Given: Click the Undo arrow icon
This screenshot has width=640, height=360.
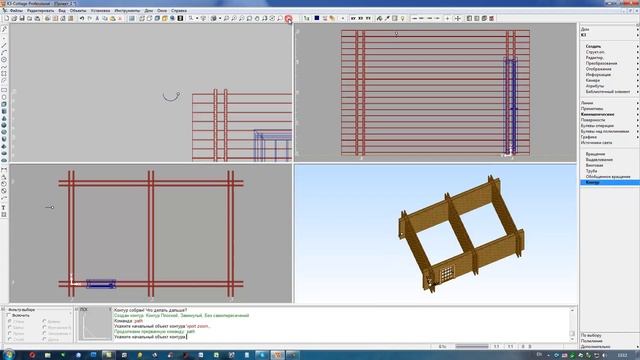Looking at the screenshot, I should tap(82, 18).
